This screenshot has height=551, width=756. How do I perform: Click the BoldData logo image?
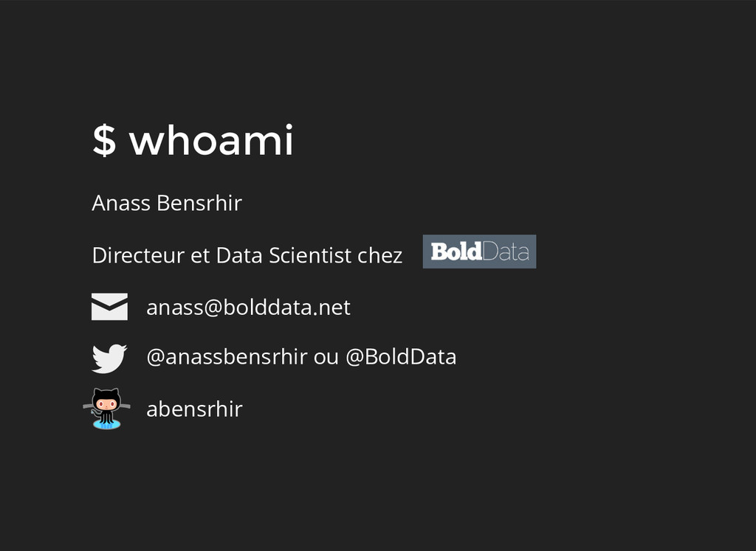pos(479,252)
